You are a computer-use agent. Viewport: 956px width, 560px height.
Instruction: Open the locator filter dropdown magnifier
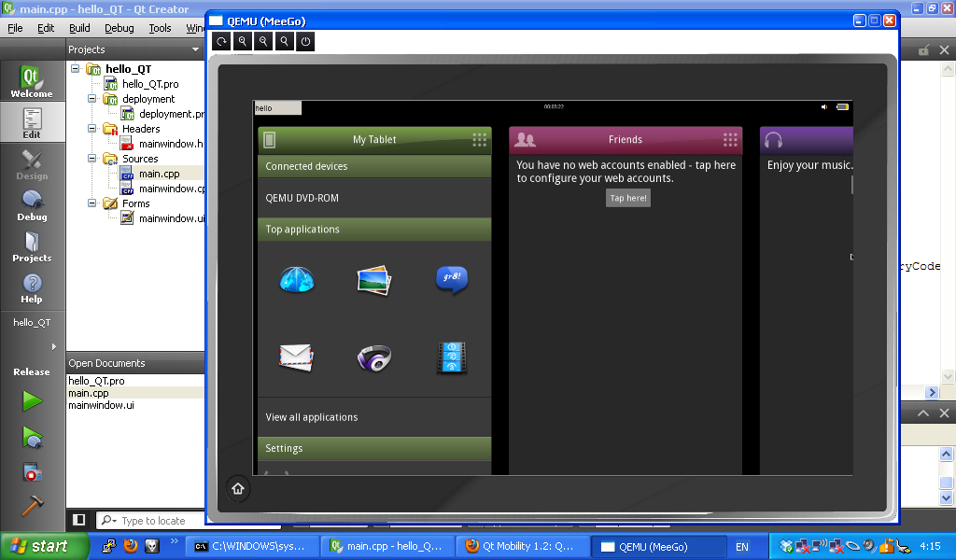point(109,521)
